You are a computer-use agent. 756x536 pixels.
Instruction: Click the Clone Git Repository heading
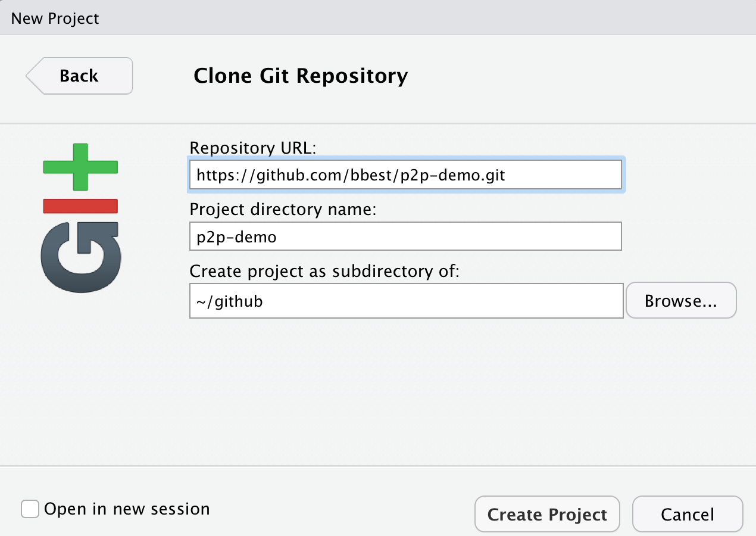(x=301, y=76)
